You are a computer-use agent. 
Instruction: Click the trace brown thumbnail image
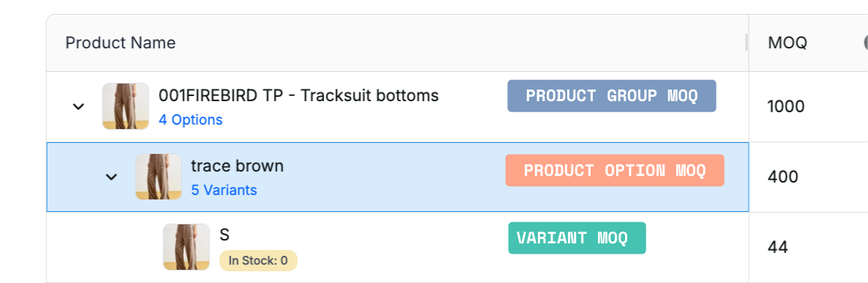pyautogui.click(x=158, y=177)
